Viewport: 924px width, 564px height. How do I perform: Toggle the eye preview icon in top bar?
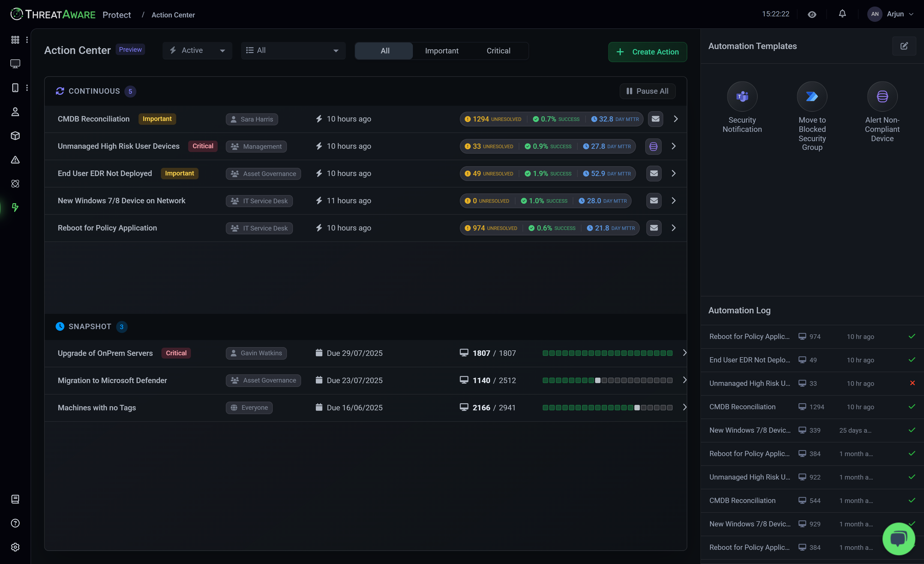point(812,14)
